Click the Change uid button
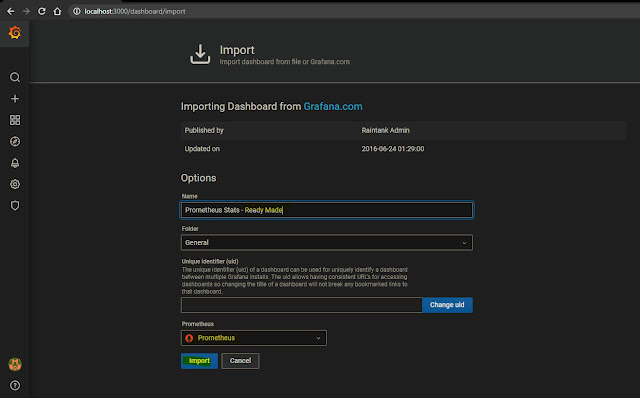This screenshot has height=398, width=640. pyautogui.click(x=447, y=305)
